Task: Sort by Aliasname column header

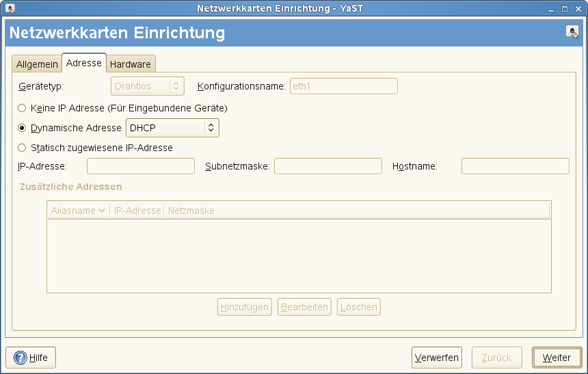Action: (78, 211)
